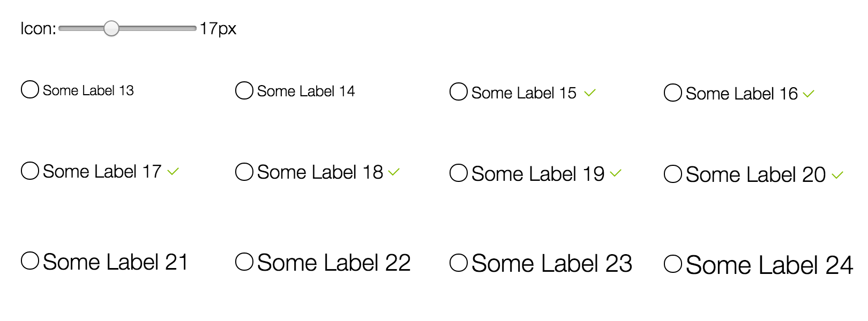Viewport: 868px width, 321px height.
Task: Select the Some Label 22 radio option
Action: 244,262
